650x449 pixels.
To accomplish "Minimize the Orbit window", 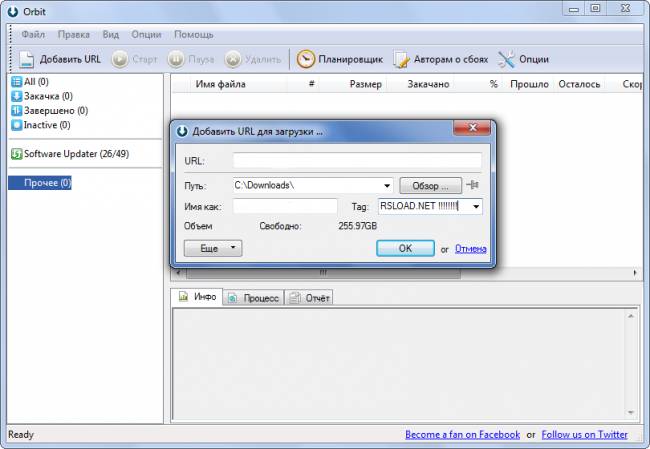I will 574,9.
